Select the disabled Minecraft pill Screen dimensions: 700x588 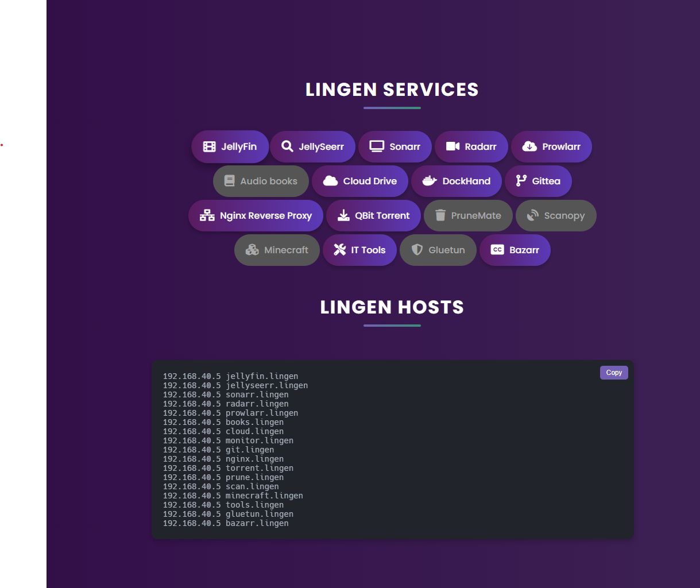(277, 250)
